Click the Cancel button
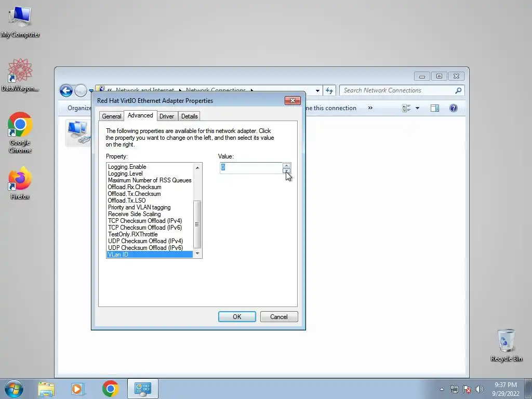The height and width of the screenshot is (399, 532). click(279, 316)
